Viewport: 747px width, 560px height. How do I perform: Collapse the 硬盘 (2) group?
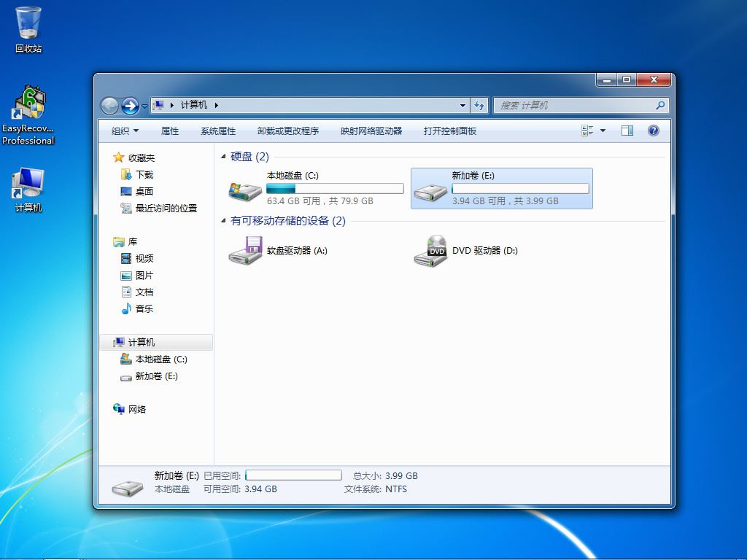[x=223, y=157]
